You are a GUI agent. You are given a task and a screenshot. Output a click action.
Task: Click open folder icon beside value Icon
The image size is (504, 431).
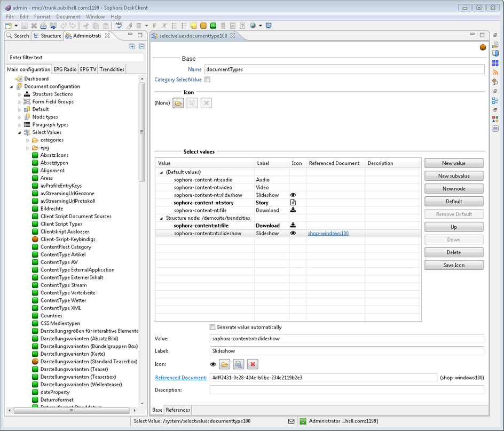click(x=224, y=364)
